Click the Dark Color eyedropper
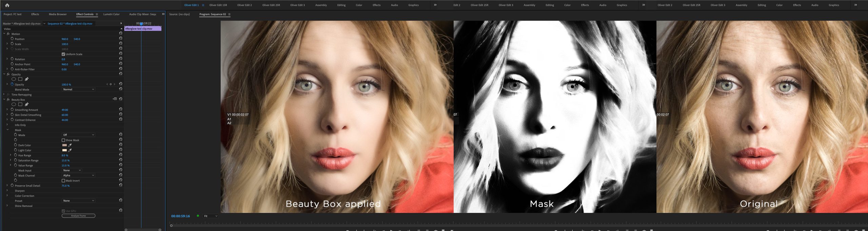868x231 pixels. pos(70,145)
